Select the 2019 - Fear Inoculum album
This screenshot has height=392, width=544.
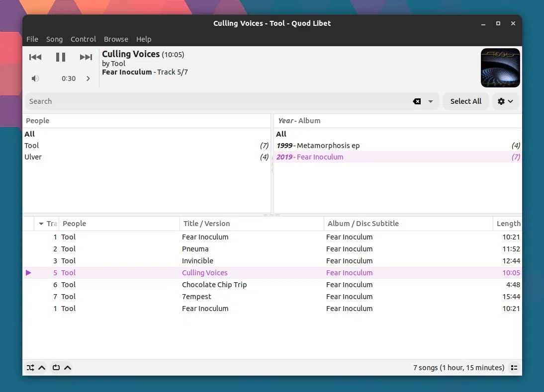398,157
